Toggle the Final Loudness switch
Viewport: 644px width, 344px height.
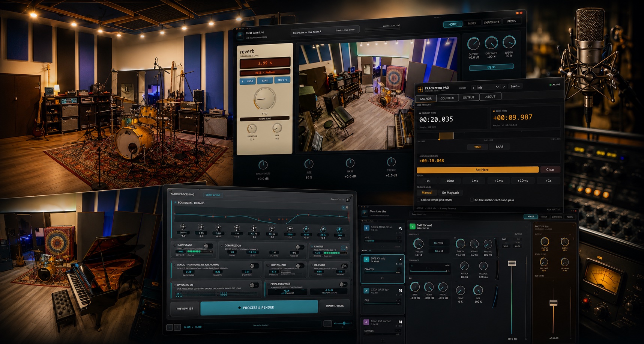(343, 285)
